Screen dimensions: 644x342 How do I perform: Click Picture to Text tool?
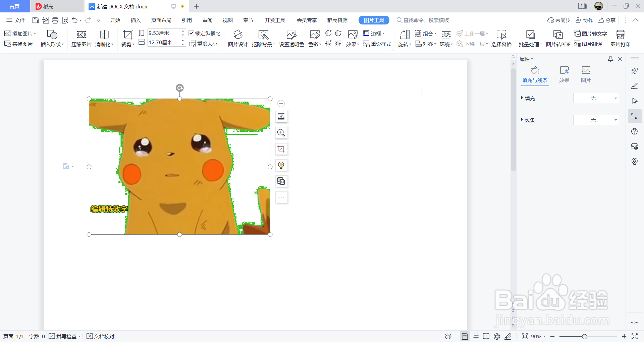590,34
